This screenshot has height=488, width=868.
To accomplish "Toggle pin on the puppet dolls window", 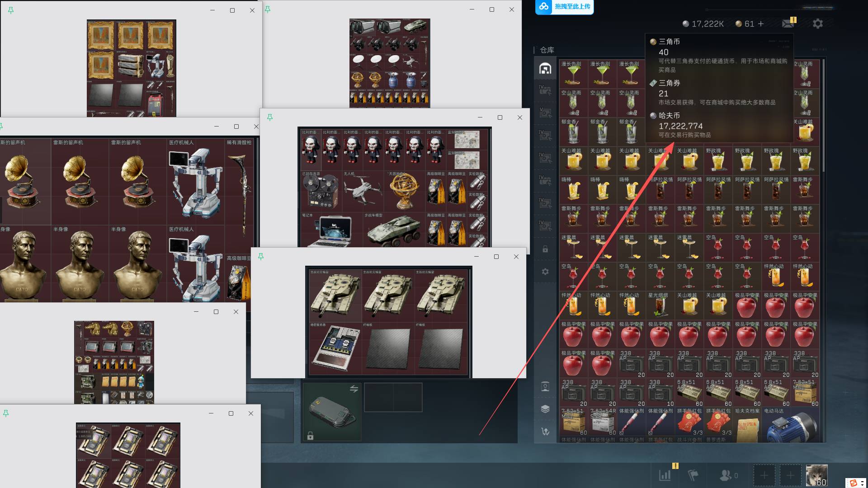I will click(x=269, y=117).
